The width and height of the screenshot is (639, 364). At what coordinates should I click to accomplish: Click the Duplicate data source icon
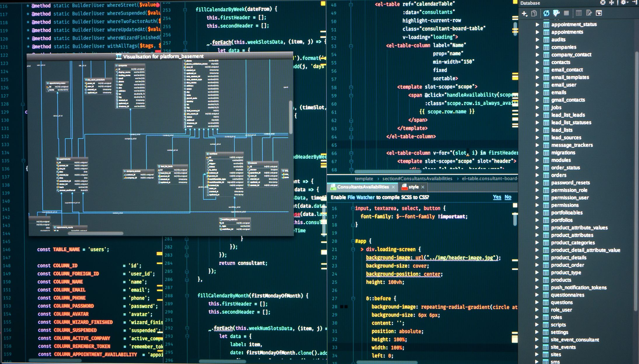click(x=534, y=13)
